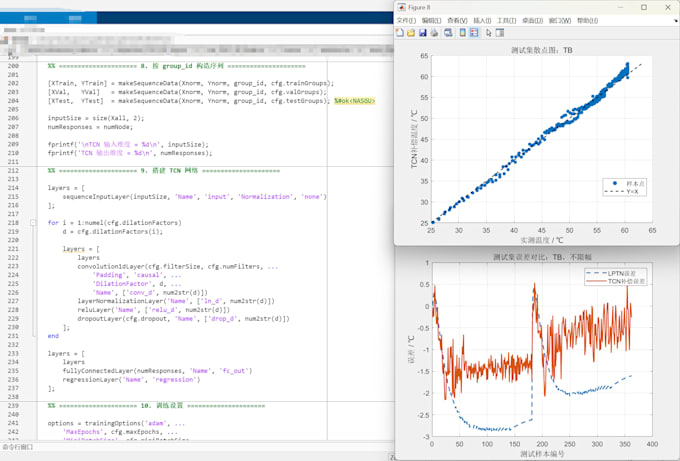Click 'layerNormalizationLayer' on line 227
The width and height of the screenshot is (680, 461).
tap(121, 301)
